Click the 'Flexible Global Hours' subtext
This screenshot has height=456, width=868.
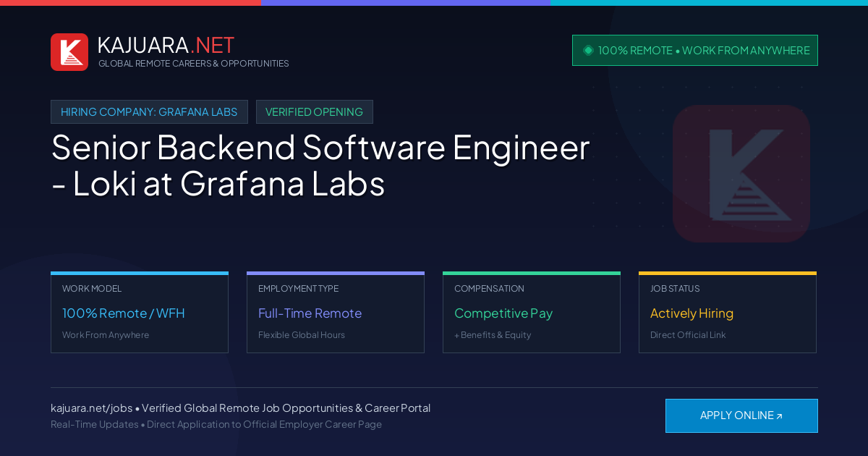302,335
